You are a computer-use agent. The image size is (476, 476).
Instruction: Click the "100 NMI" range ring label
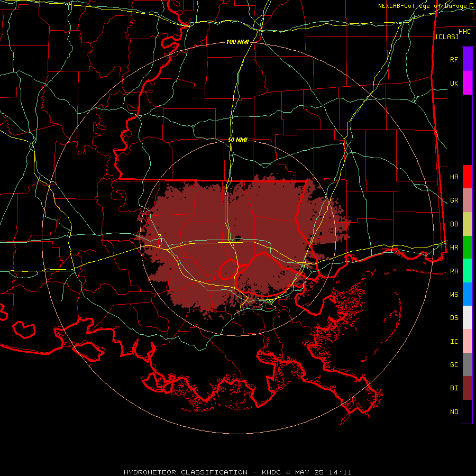(237, 42)
